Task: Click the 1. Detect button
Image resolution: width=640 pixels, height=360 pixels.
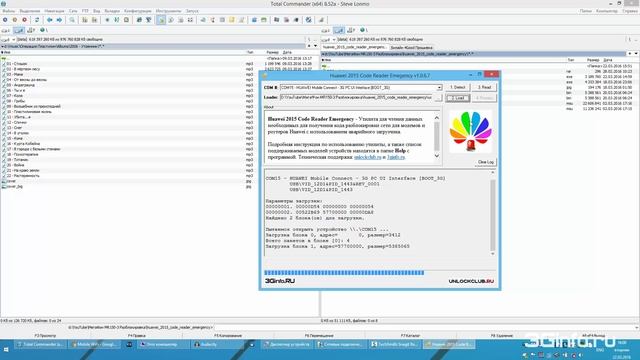Action: 458,87
